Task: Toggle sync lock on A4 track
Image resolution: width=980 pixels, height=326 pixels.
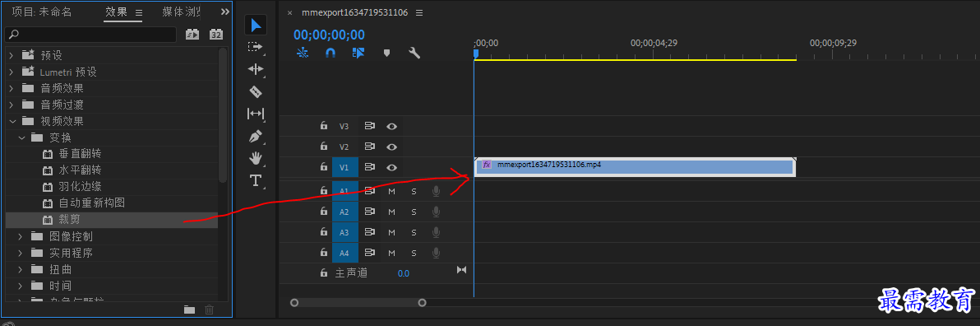Action: tap(369, 253)
